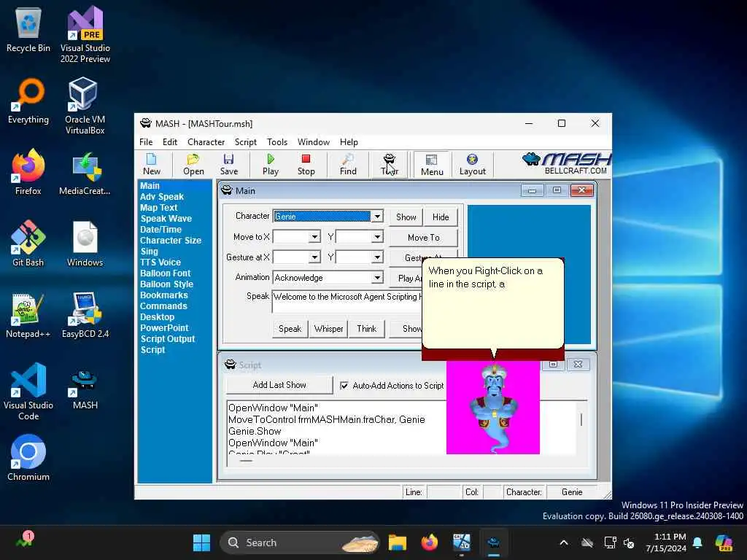Open the Help menu
747x560 pixels.
pyautogui.click(x=349, y=142)
